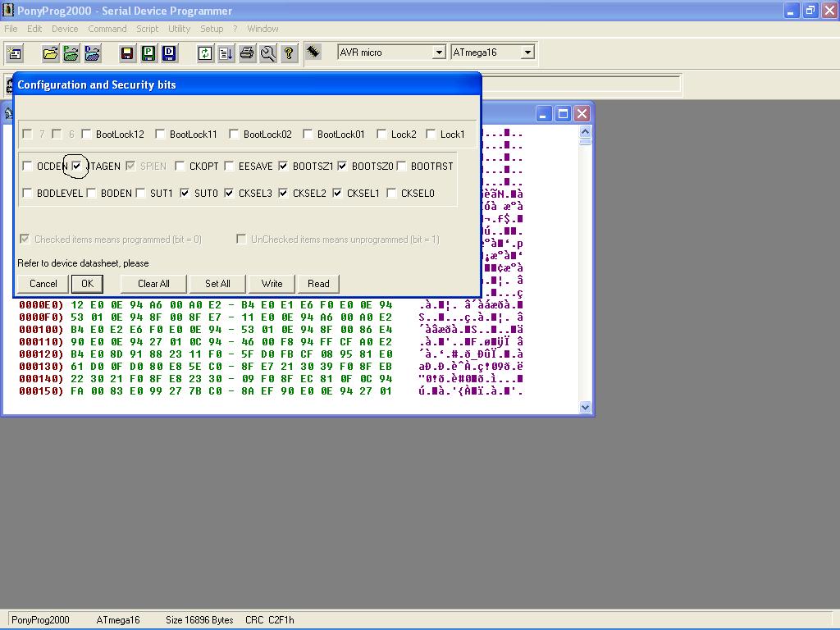Click the blue Open Data File folder icon

pyautogui.click(x=92, y=53)
